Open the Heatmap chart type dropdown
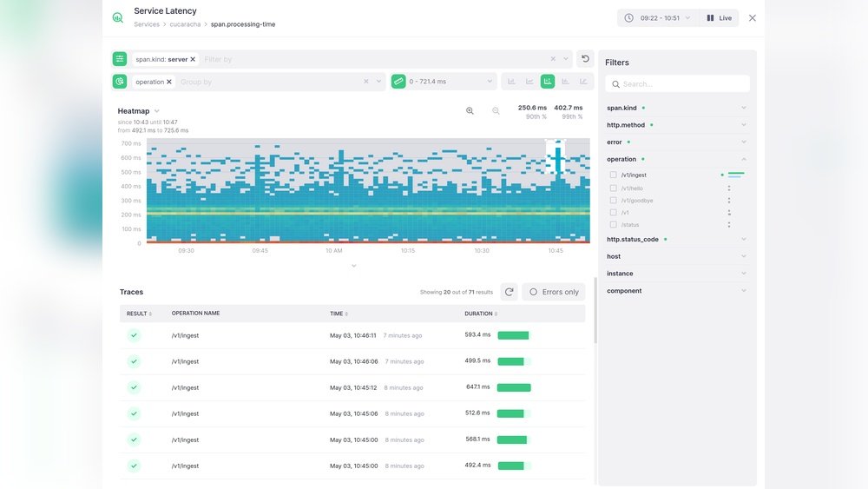Image resolution: width=868 pixels, height=489 pixels. 157,111
